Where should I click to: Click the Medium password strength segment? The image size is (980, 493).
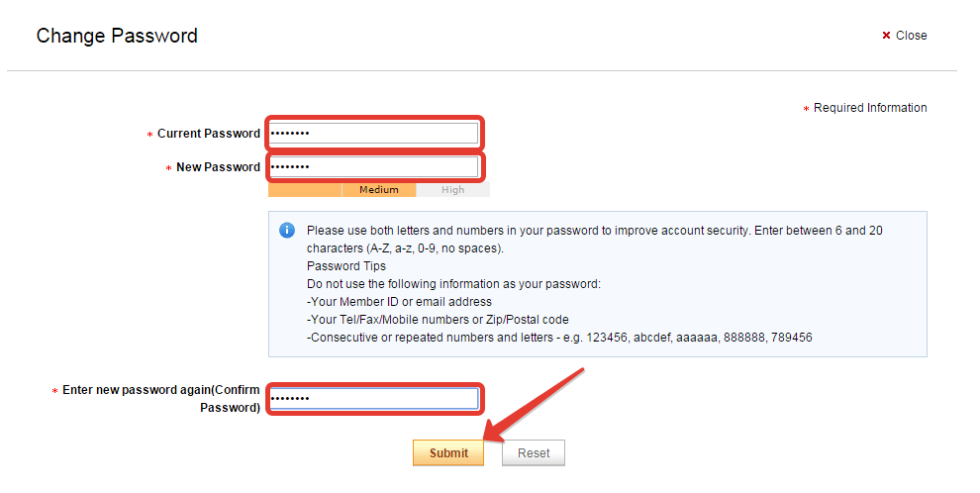click(379, 190)
